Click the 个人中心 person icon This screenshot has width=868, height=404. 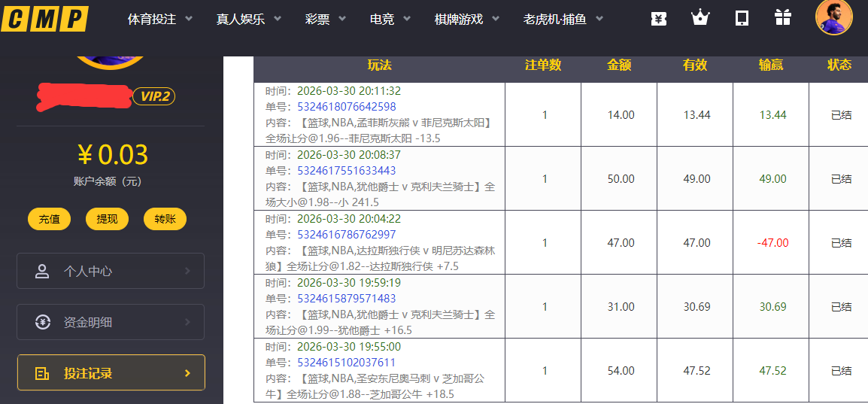point(42,271)
